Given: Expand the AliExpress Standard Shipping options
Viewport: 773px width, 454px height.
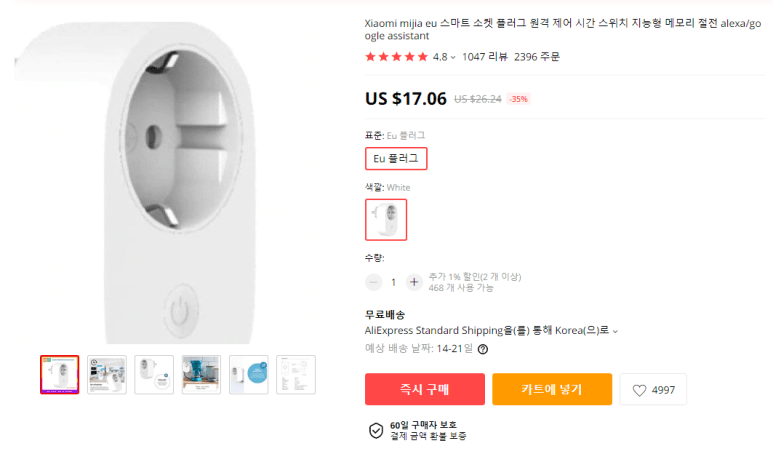Looking at the screenshot, I should 616,331.
